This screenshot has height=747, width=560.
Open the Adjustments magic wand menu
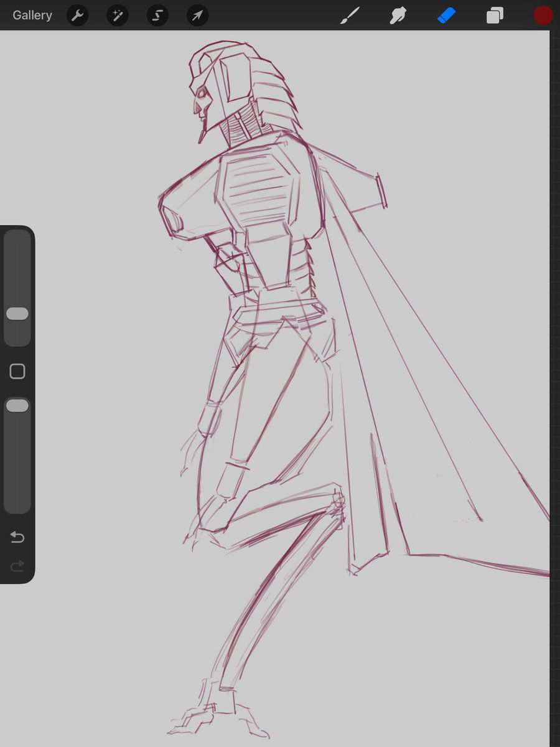pyautogui.click(x=117, y=15)
